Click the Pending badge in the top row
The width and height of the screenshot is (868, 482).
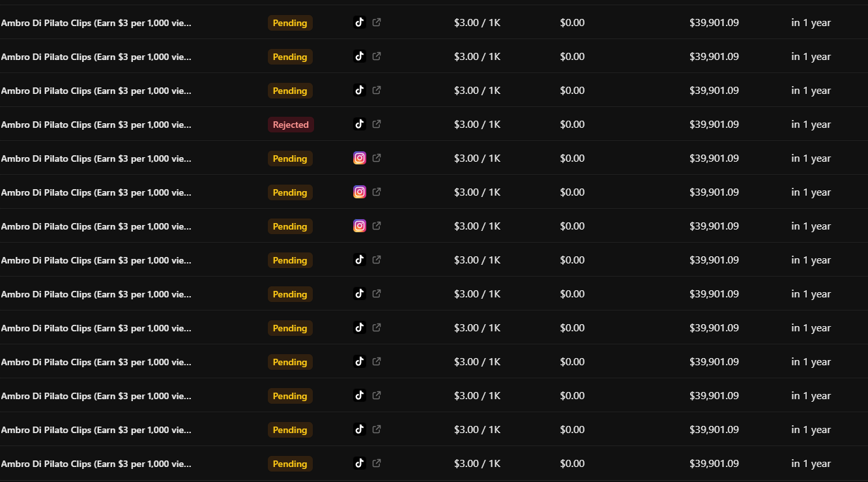point(290,23)
